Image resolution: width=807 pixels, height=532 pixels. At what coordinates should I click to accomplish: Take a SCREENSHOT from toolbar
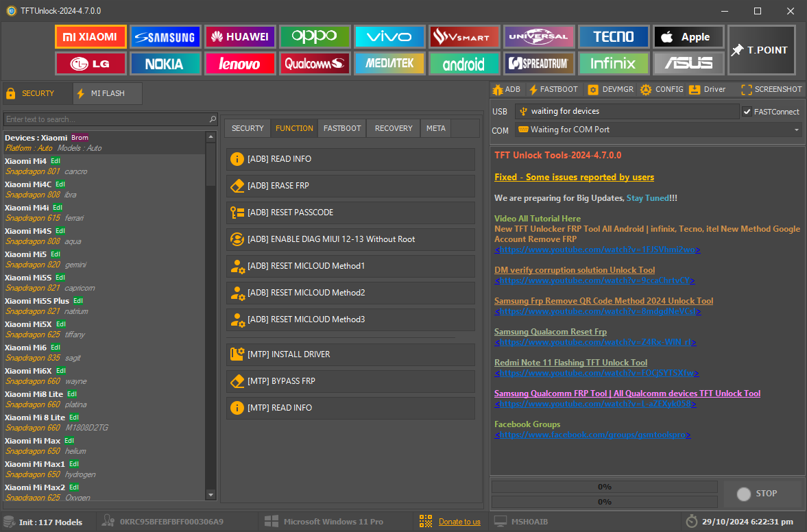point(771,90)
